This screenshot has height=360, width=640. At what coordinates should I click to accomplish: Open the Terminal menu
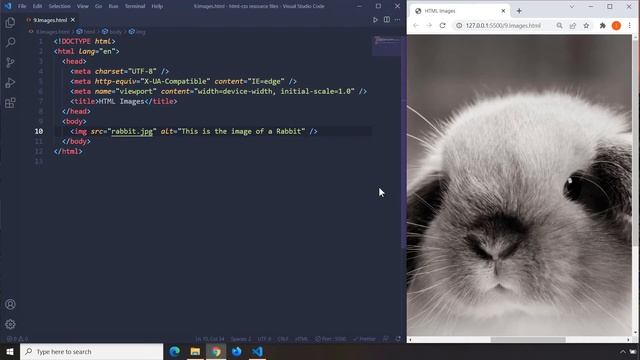click(x=135, y=6)
